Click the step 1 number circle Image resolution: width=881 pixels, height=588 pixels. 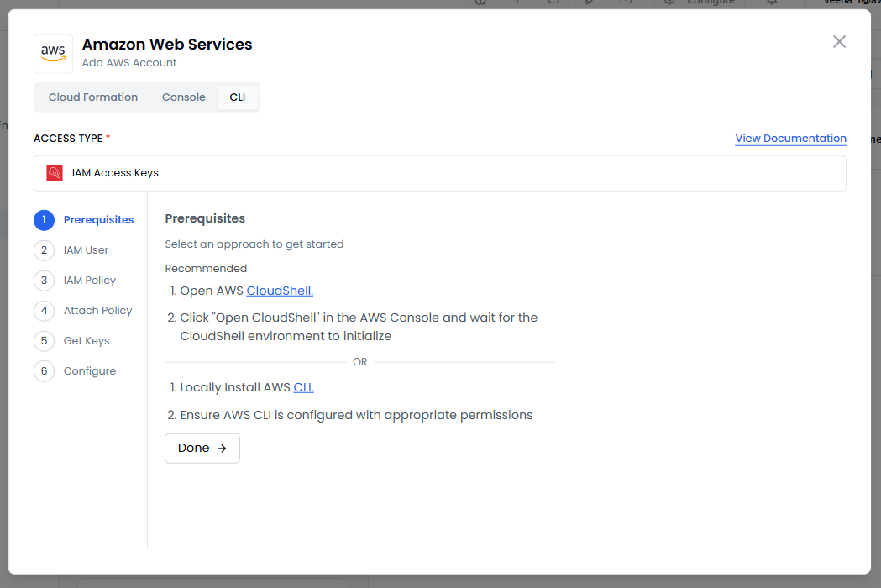click(44, 220)
